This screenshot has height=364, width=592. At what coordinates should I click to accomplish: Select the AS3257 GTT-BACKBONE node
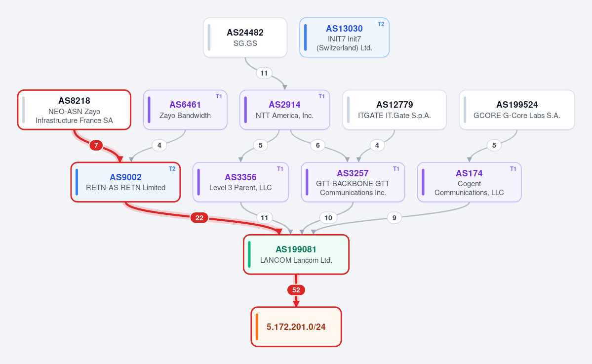353,182
